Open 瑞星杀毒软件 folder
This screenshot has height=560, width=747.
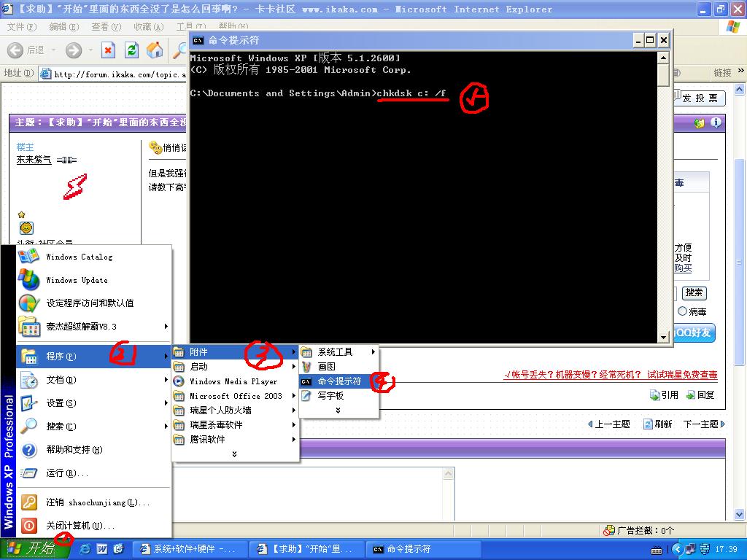coord(235,425)
